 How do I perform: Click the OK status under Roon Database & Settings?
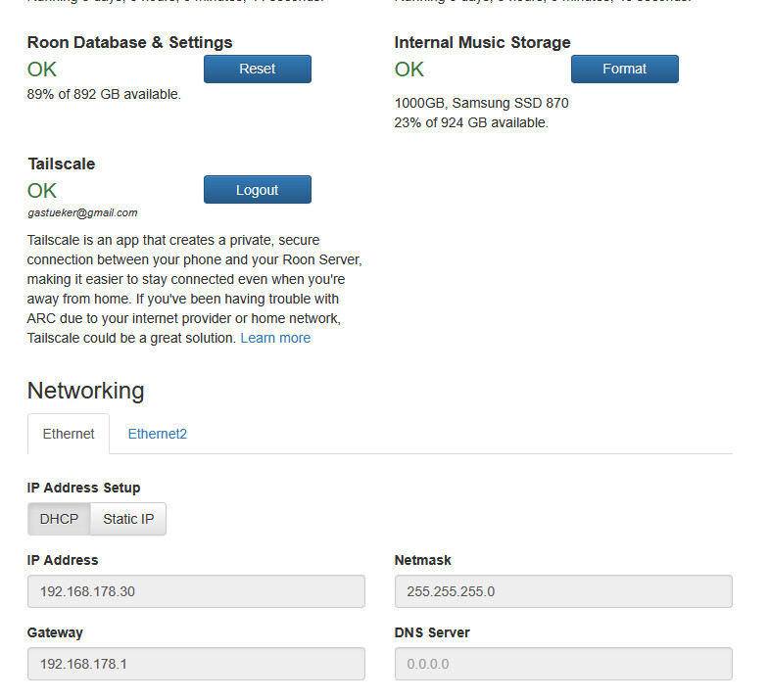pos(42,70)
